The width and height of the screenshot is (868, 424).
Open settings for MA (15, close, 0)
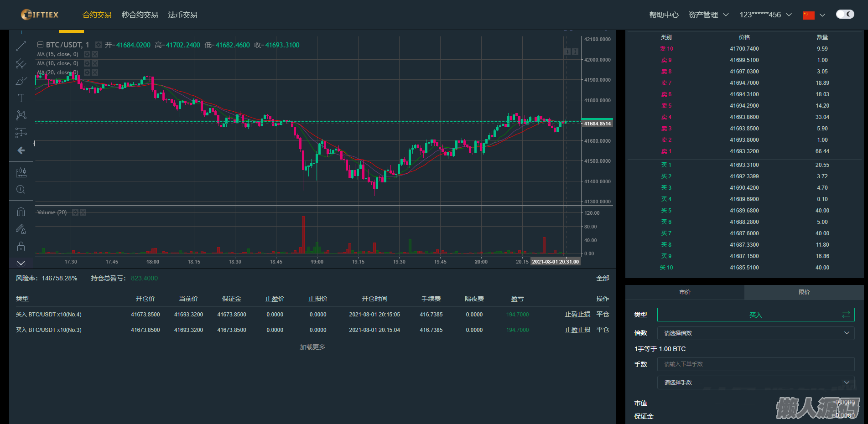(x=87, y=54)
